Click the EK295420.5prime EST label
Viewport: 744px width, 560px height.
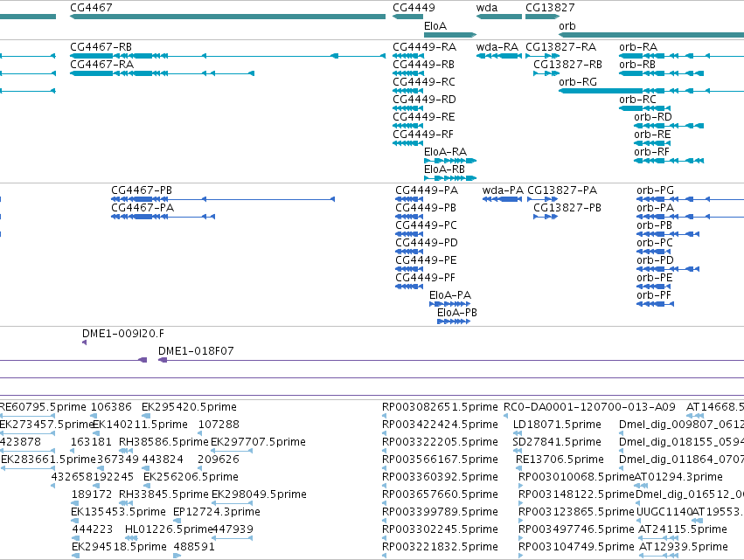click(189, 407)
